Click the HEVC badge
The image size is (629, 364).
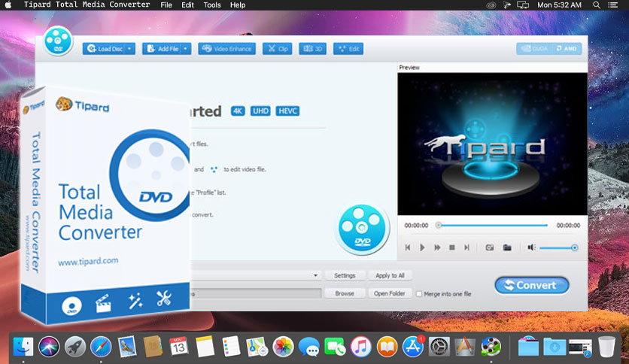point(287,111)
